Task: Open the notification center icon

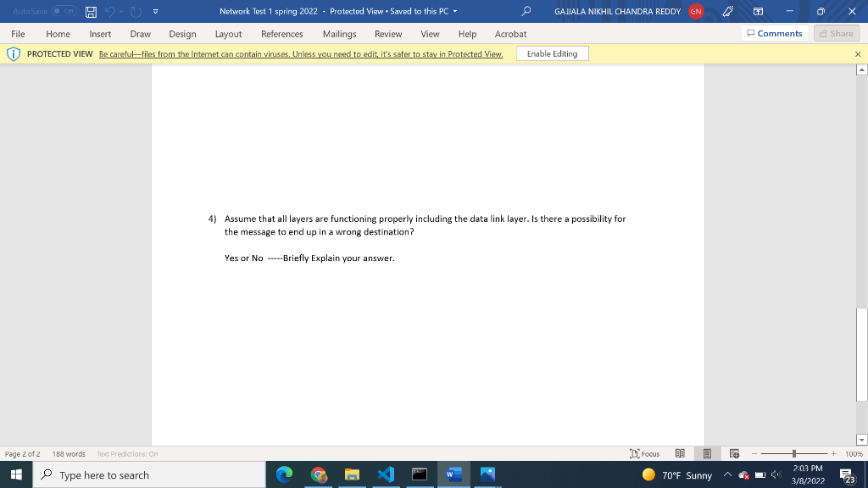Action: pyautogui.click(x=847, y=474)
